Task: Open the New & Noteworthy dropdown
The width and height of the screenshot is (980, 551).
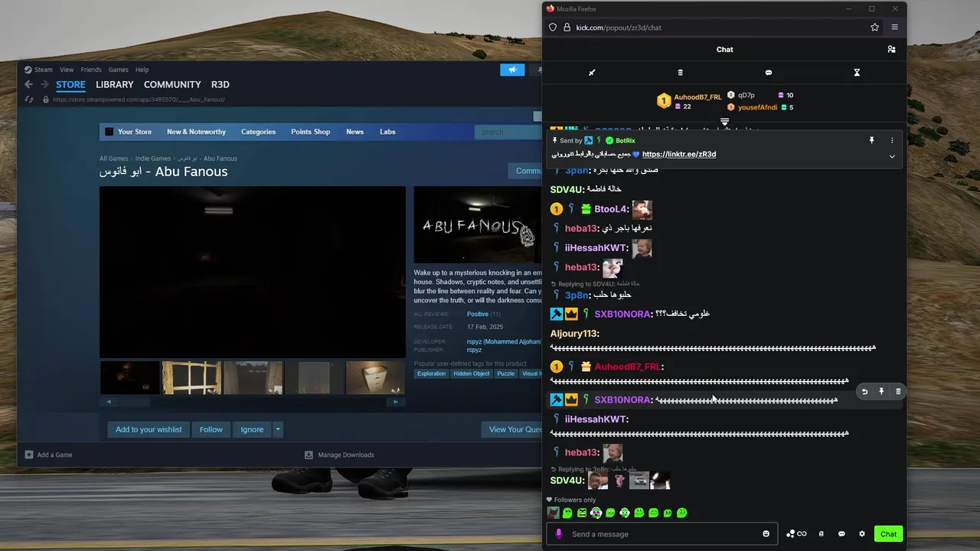Action: click(x=196, y=132)
